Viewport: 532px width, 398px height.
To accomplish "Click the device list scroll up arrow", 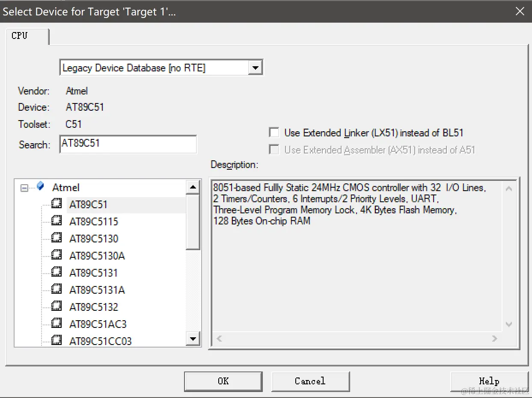I will coord(193,187).
